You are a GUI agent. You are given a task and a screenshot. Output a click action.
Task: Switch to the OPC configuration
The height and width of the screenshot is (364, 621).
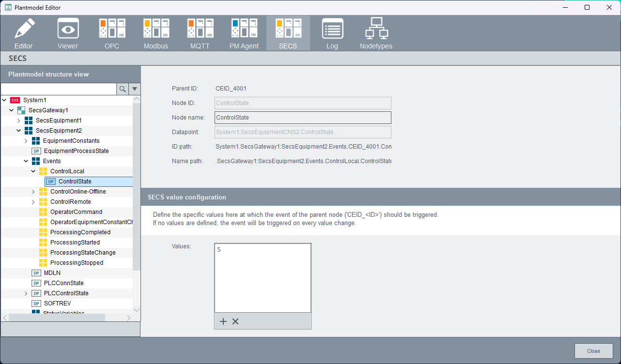[x=112, y=33]
